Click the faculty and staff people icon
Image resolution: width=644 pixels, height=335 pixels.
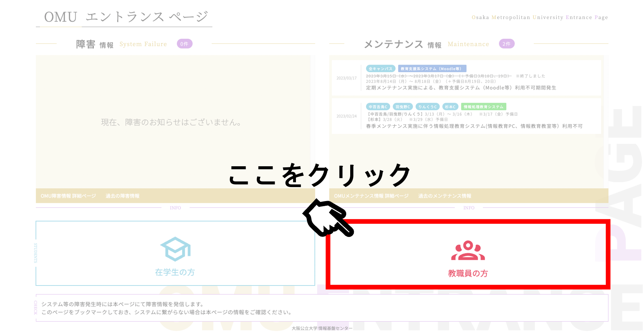coord(468,250)
